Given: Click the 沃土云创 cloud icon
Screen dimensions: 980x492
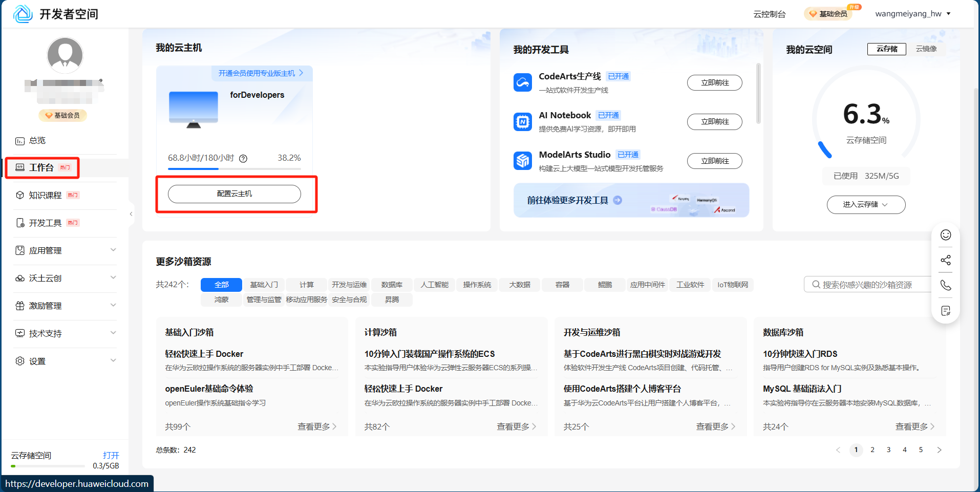Looking at the screenshot, I should click(x=20, y=278).
